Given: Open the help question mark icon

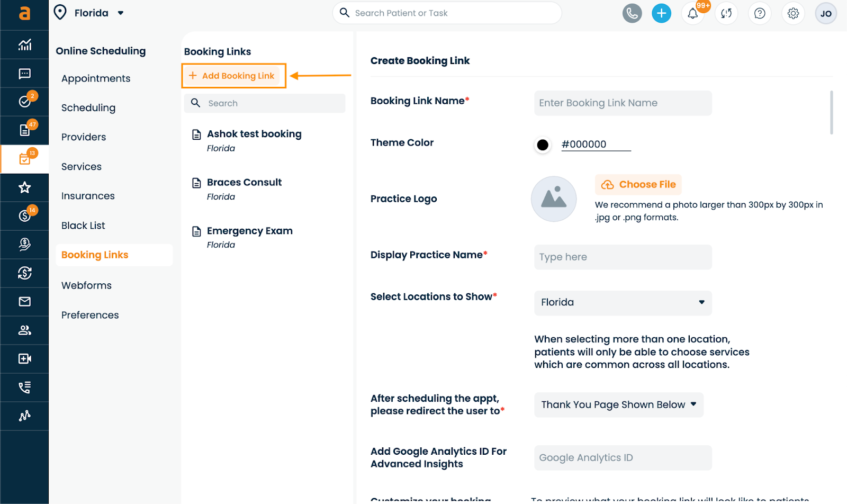Looking at the screenshot, I should tap(760, 13).
